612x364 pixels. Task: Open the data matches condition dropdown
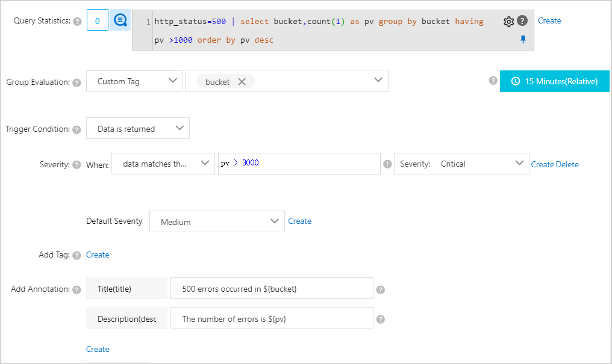(163, 164)
